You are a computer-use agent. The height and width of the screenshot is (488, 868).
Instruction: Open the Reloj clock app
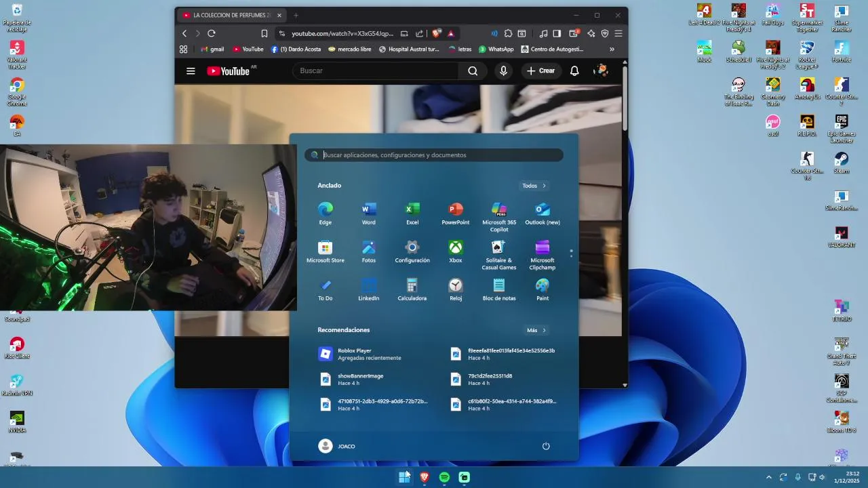point(456,289)
